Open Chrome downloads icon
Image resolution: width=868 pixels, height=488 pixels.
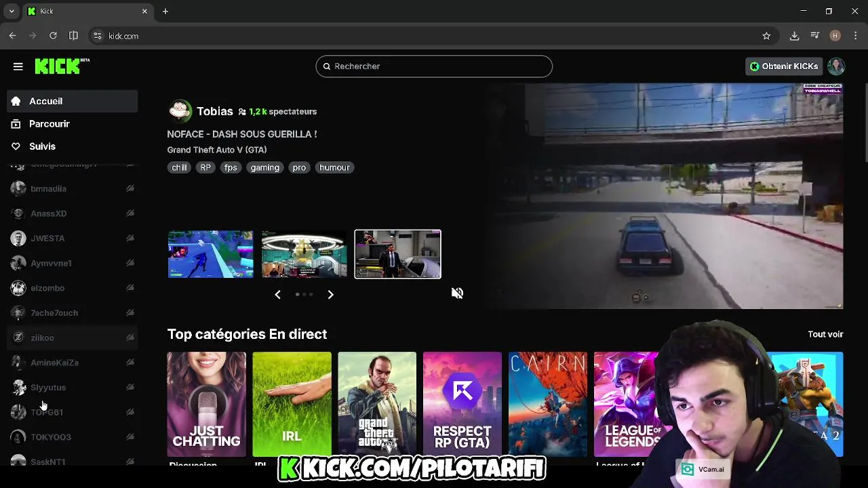click(x=794, y=36)
